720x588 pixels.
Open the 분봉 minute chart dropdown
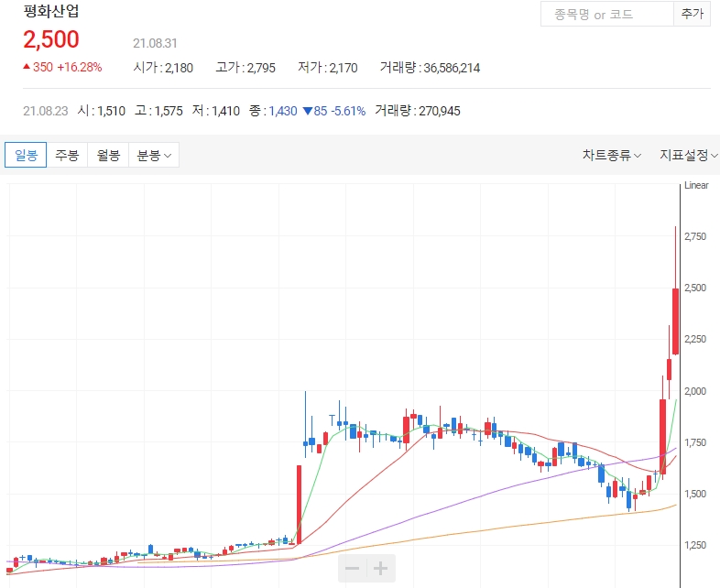[154, 155]
